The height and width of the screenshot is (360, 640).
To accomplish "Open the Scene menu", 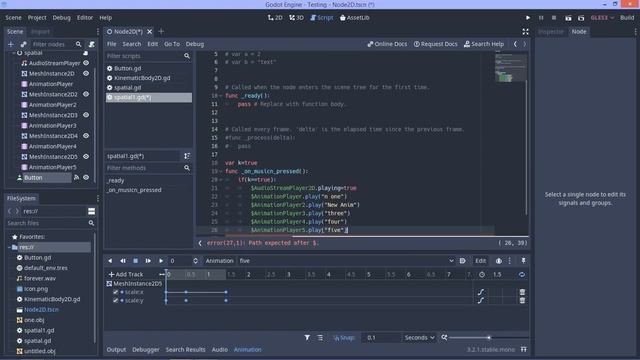I will tap(13, 18).
